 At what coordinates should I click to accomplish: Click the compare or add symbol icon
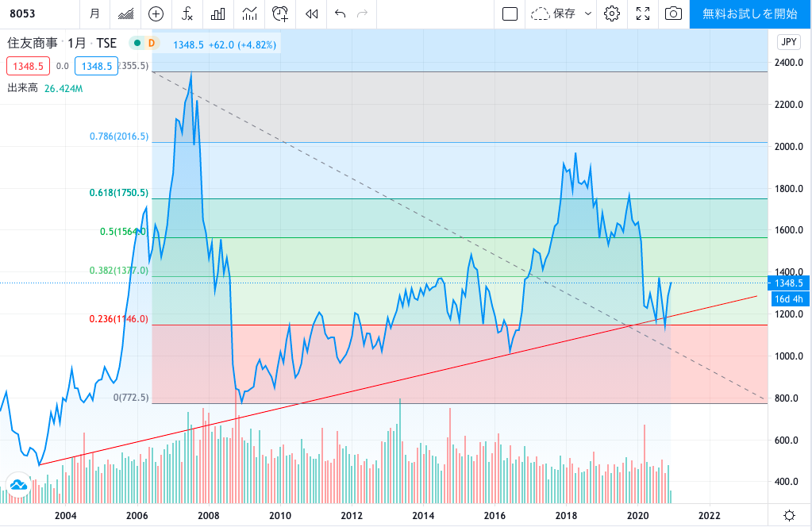click(156, 14)
